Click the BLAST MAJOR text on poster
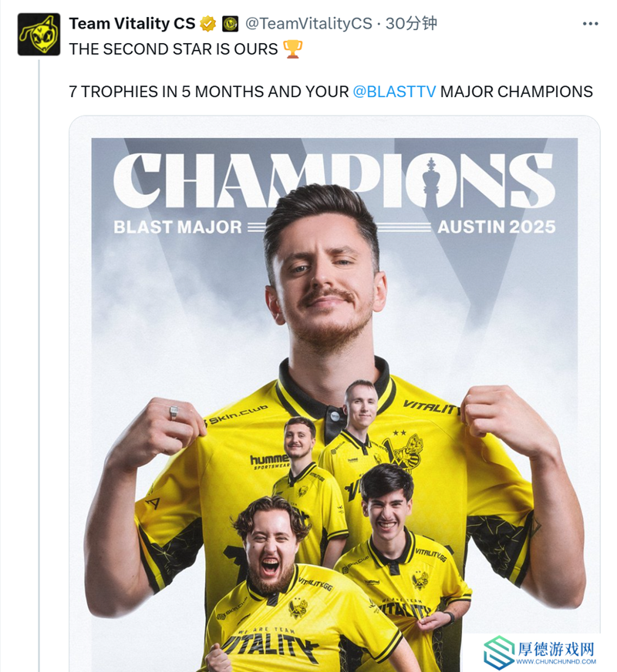 coord(178,227)
